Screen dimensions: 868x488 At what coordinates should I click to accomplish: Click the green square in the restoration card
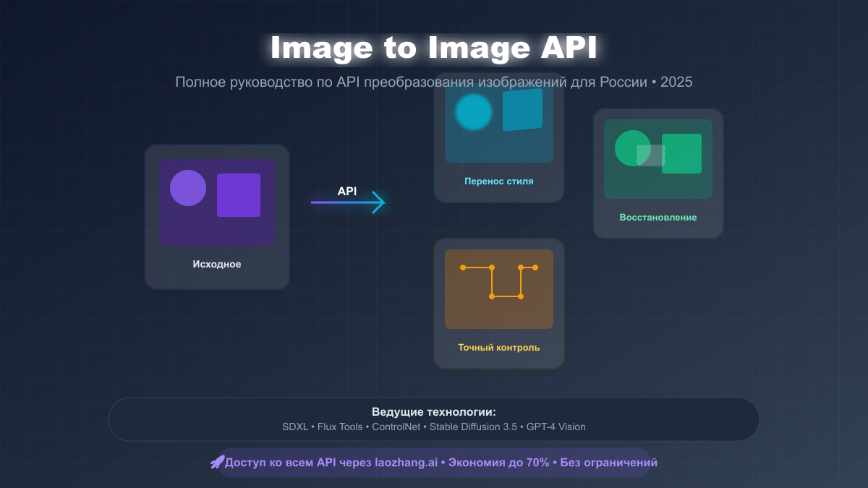coord(683,153)
